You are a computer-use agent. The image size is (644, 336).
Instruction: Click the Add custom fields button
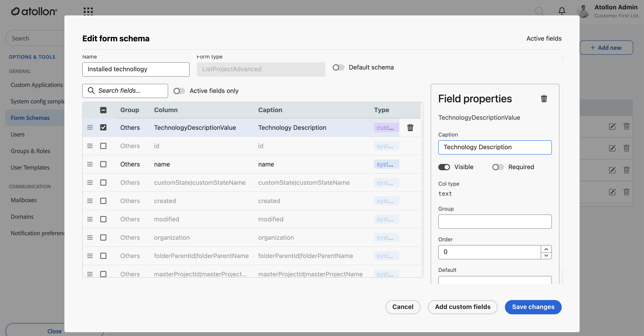(x=463, y=307)
